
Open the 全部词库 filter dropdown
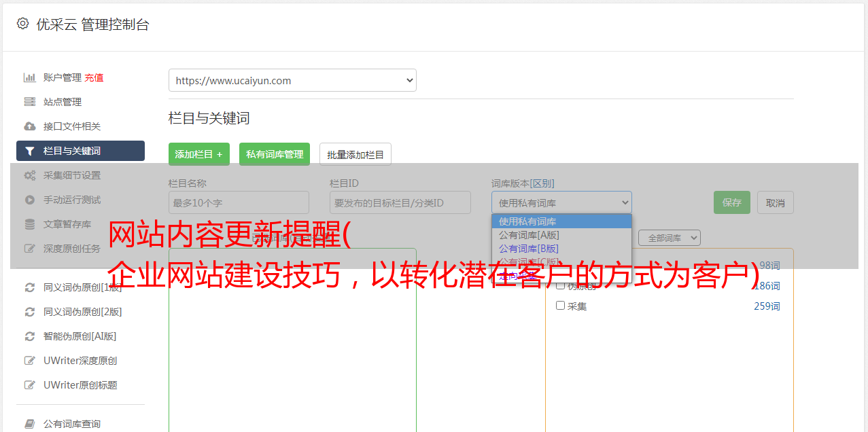(669, 238)
